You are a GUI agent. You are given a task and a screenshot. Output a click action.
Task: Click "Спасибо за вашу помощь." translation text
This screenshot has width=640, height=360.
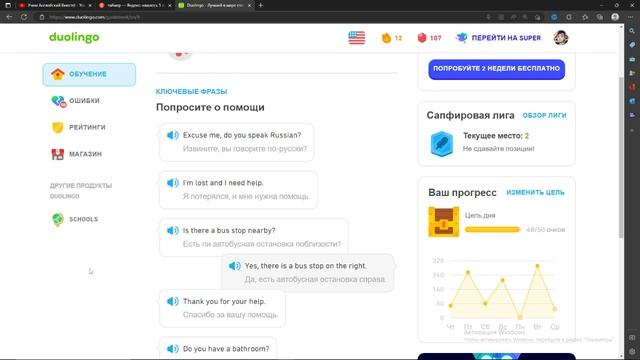coord(230,315)
